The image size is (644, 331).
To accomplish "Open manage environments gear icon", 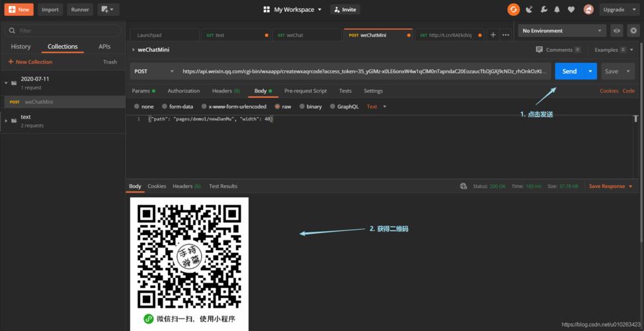I will click(x=633, y=30).
